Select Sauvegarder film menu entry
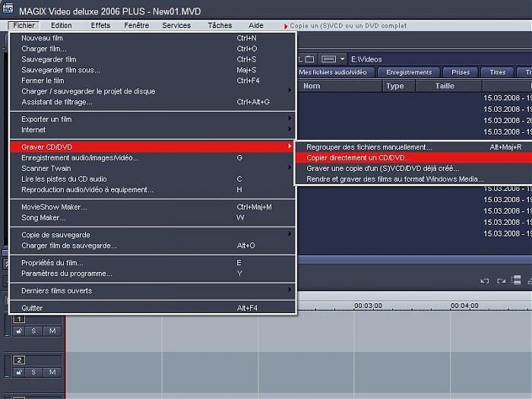This screenshot has height=399, width=532. point(153,59)
